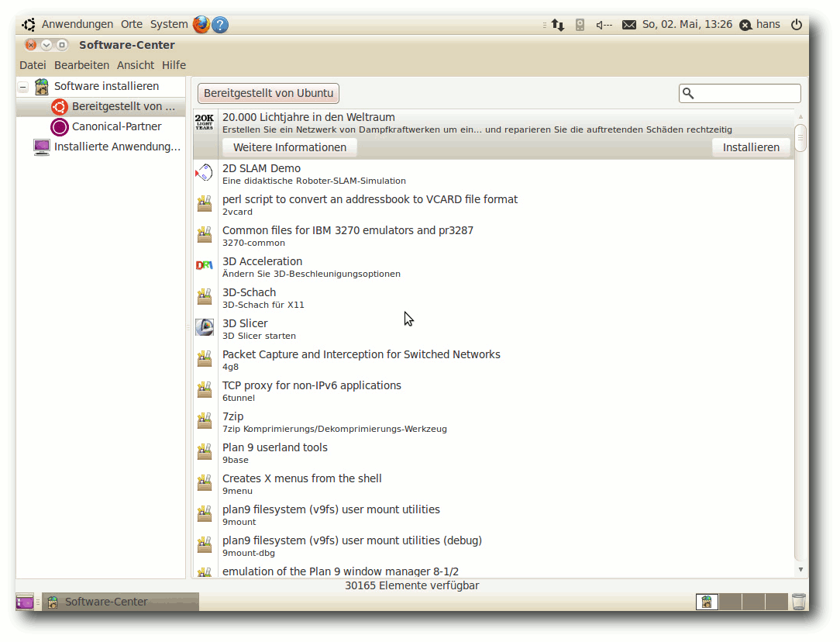Image resolution: width=840 pixels, height=642 pixels.
Task: Open the trash icon in bottom panel
Action: [799, 602]
